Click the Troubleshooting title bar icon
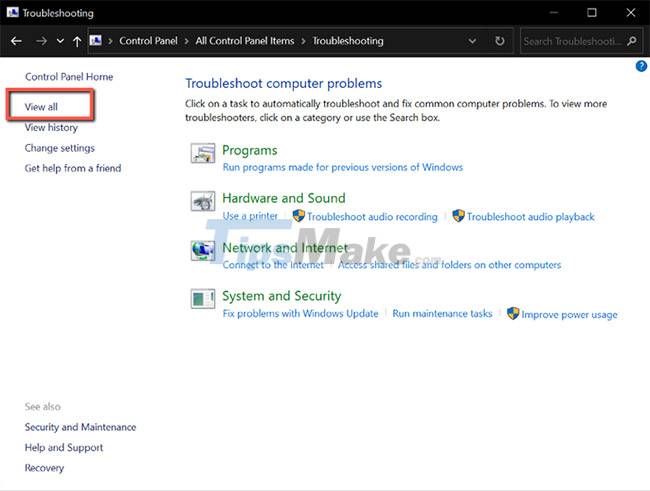 [12, 12]
